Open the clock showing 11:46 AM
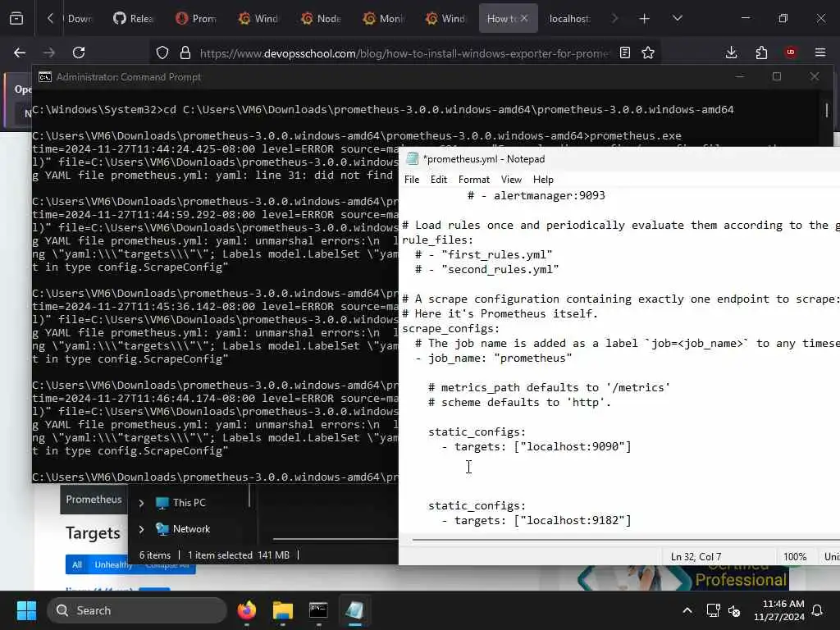Image resolution: width=840 pixels, height=630 pixels. pos(779,610)
